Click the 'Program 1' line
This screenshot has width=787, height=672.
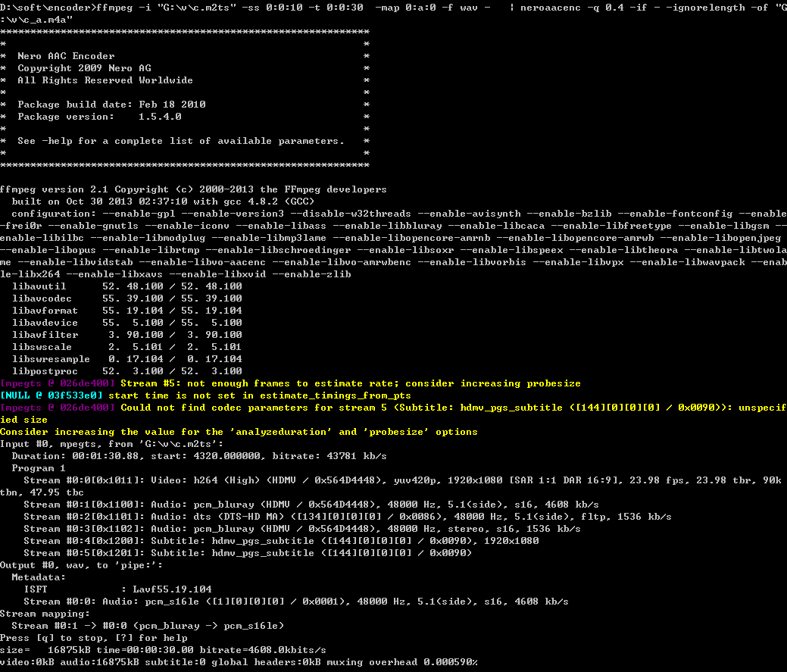39,468
